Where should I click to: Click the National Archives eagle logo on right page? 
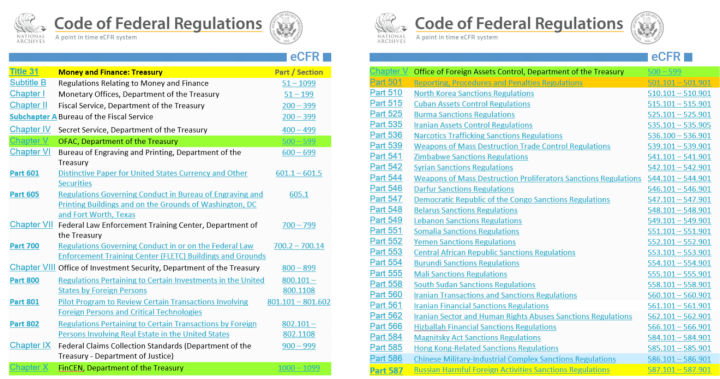click(391, 28)
